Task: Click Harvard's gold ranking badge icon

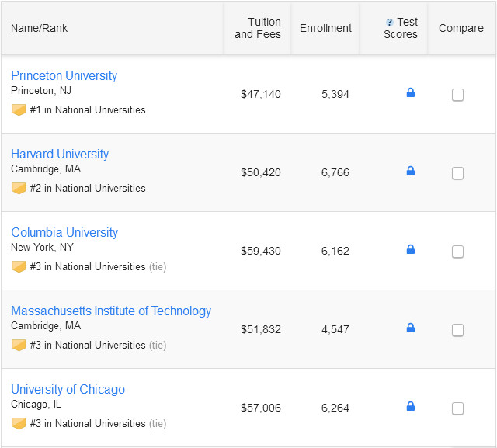Action: pyautogui.click(x=19, y=189)
